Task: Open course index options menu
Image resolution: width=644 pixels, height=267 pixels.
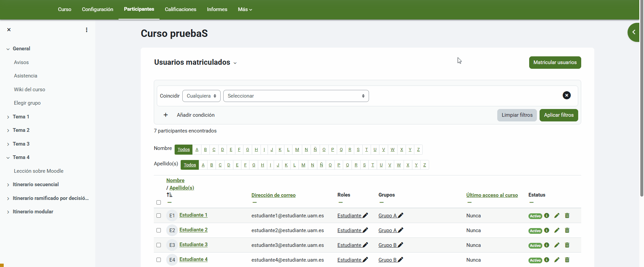Action: click(x=87, y=30)
